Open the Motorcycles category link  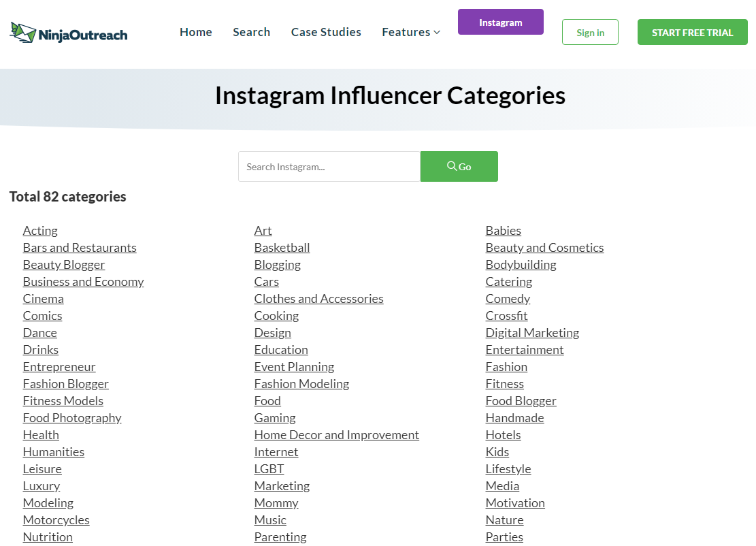56,520
